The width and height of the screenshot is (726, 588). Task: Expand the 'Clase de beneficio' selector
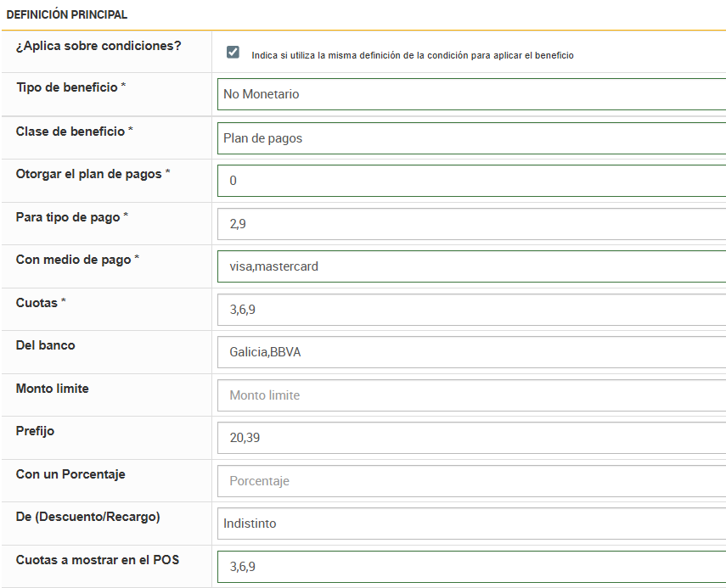(471, 138)
